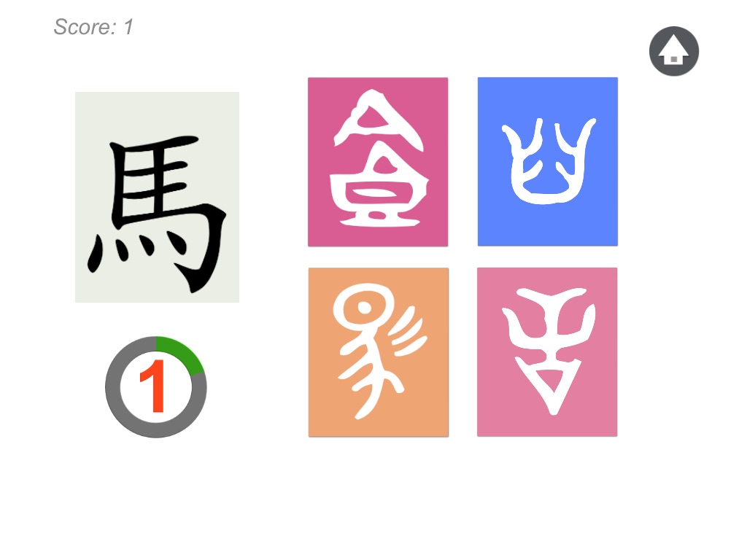Tap the pink card with triangular glyph

coord(547,351)
